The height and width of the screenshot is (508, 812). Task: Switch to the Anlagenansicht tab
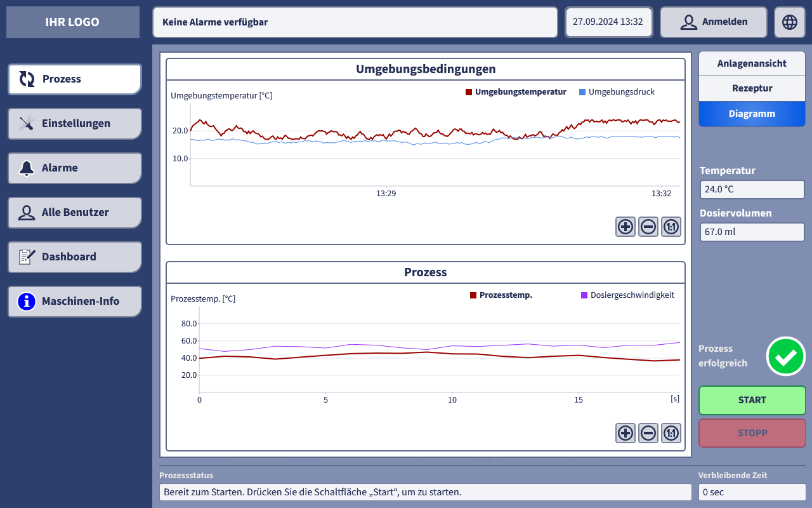click(x=752, y=63)
